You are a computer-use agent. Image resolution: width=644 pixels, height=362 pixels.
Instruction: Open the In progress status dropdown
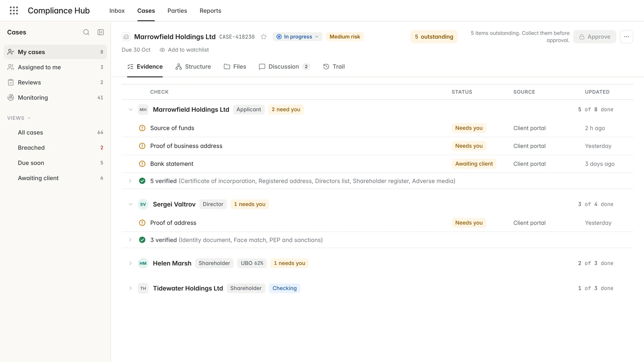[297, 37]
